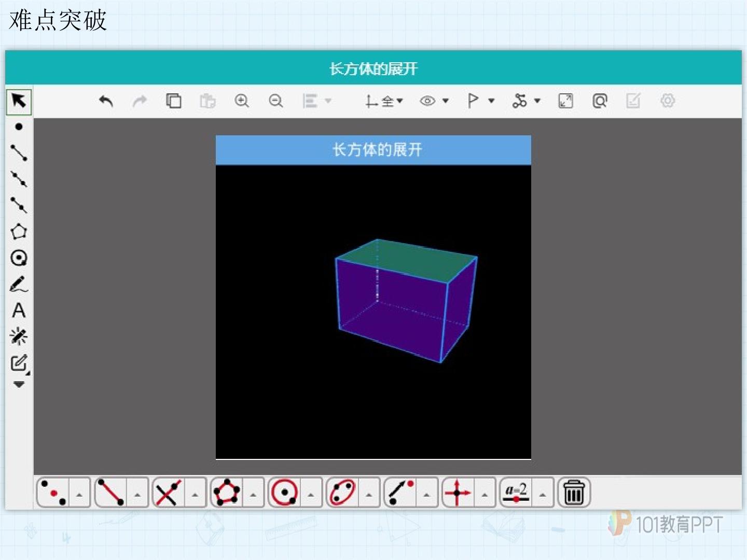Click the zoom in magnifier icon

pos(242,101)
